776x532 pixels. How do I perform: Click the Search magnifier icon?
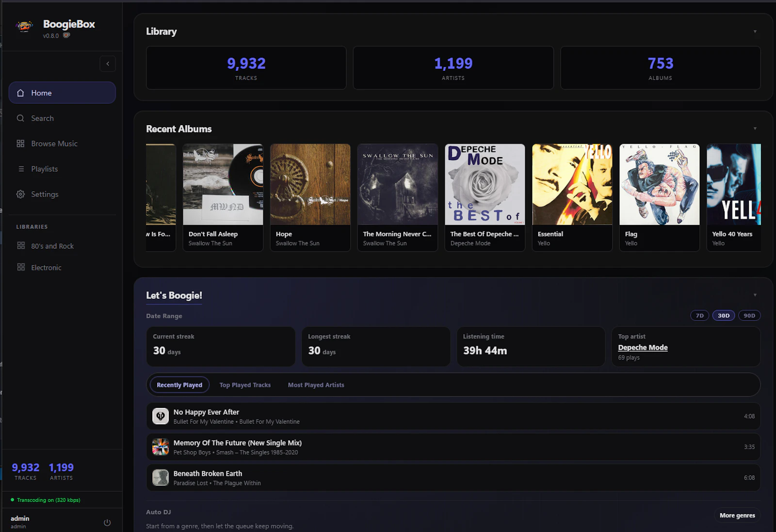click(x=20, y=118)
